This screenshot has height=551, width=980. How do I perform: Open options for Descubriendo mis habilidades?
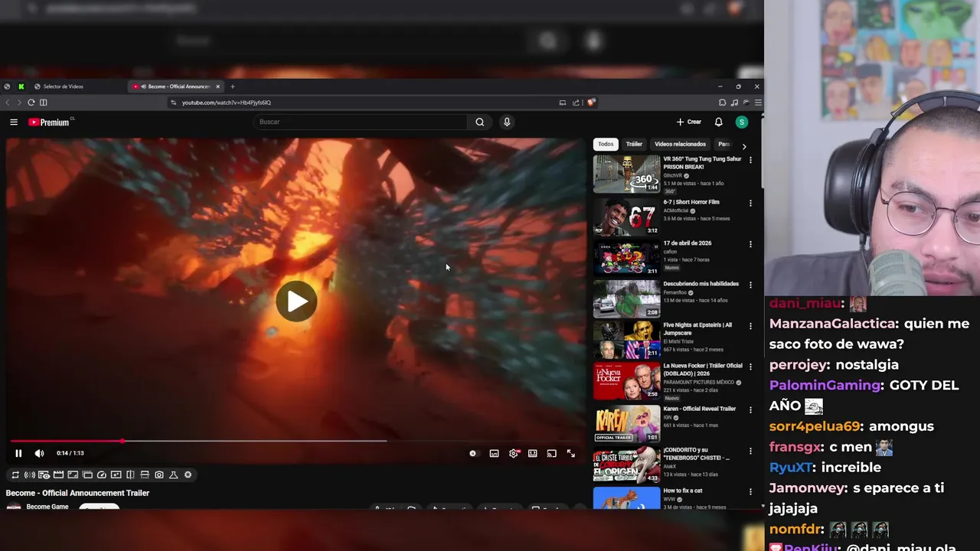[750, 285]
